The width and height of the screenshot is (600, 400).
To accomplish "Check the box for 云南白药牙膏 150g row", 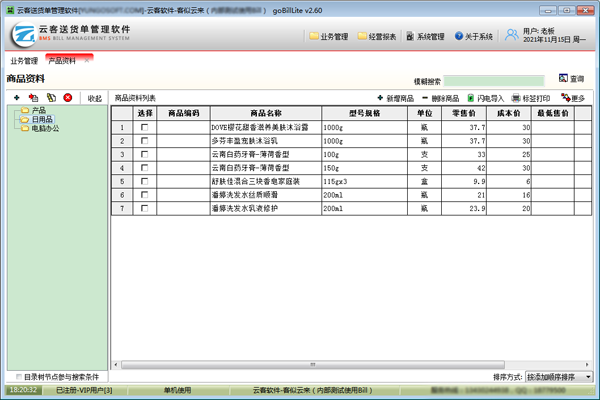I will point(145,168).
